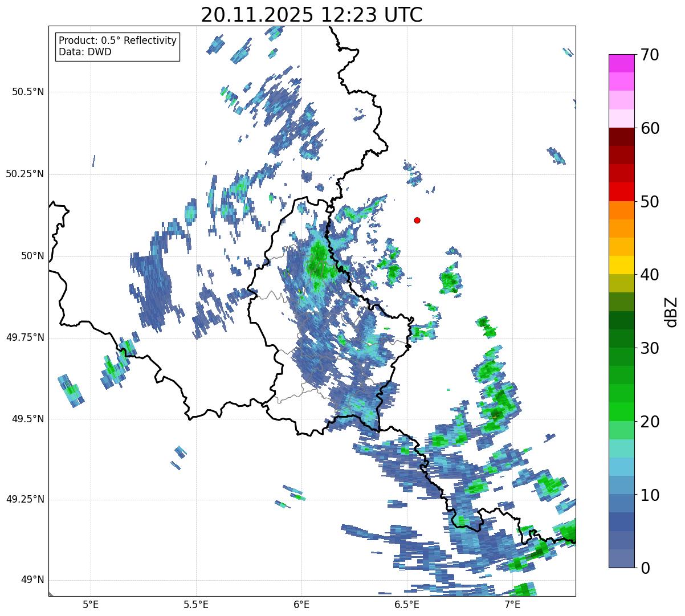
Task: Click the 30 label on colorbar
Action: (650, 348)
